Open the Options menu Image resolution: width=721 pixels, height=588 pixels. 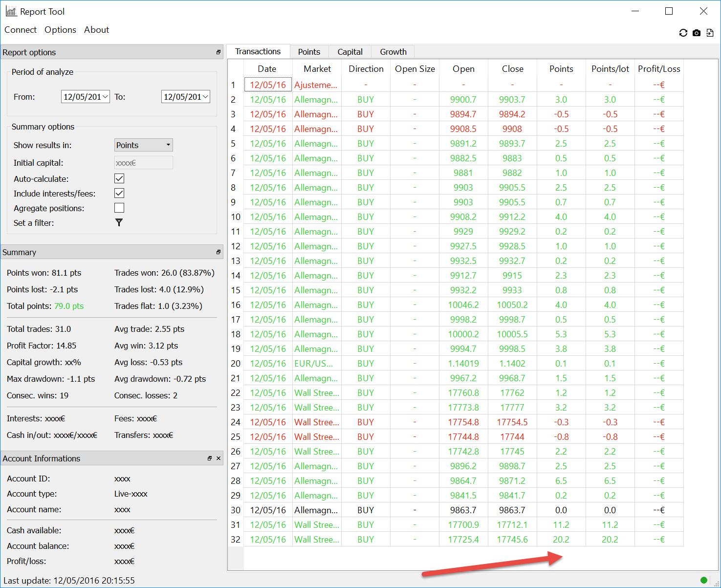pos(60,30)
